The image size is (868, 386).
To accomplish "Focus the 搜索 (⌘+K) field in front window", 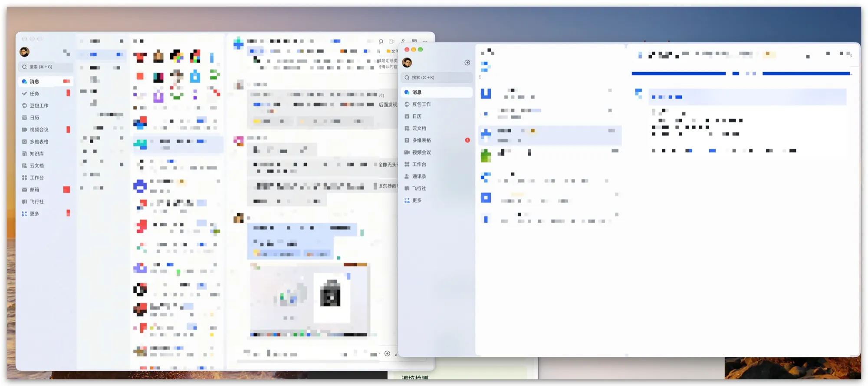I will pyautogui.click(x=437, y=78).
